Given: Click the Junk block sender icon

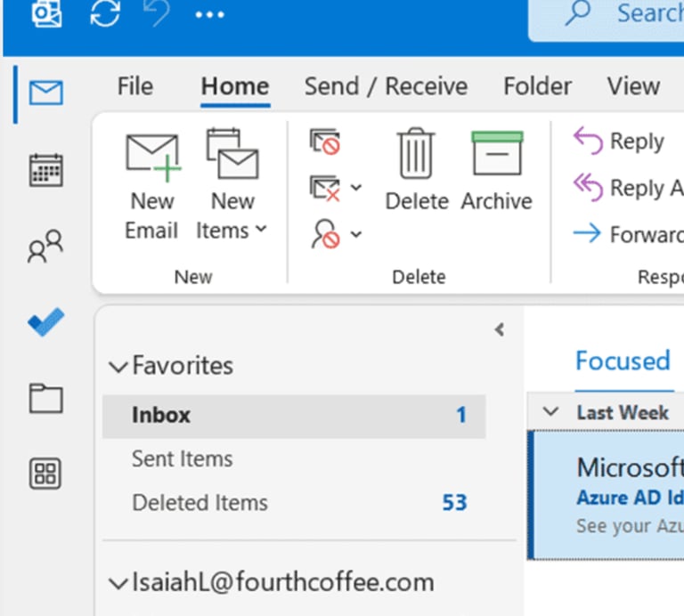Looking at the screenshot, I should (x=325, y=233).
